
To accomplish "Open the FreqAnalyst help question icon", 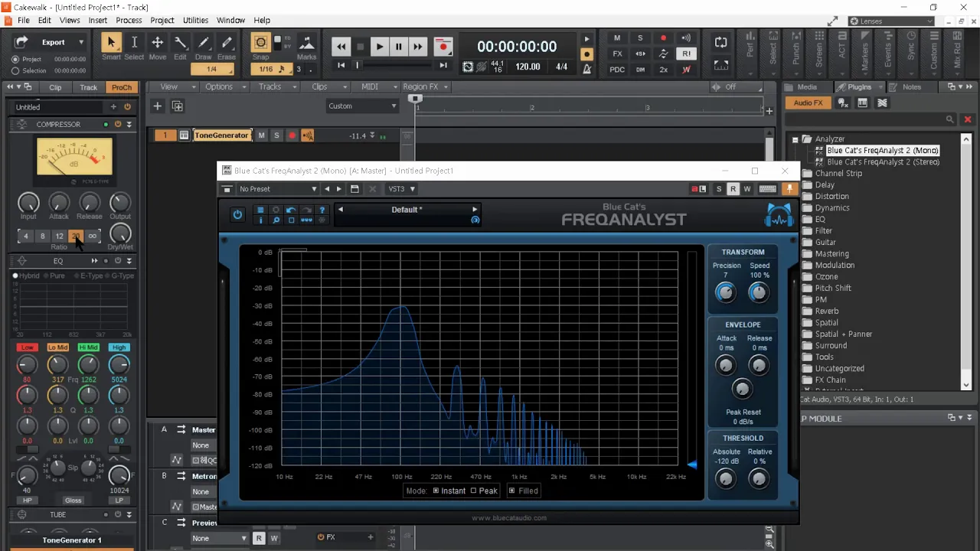I will pyautogui.click(x=322, y=210).
